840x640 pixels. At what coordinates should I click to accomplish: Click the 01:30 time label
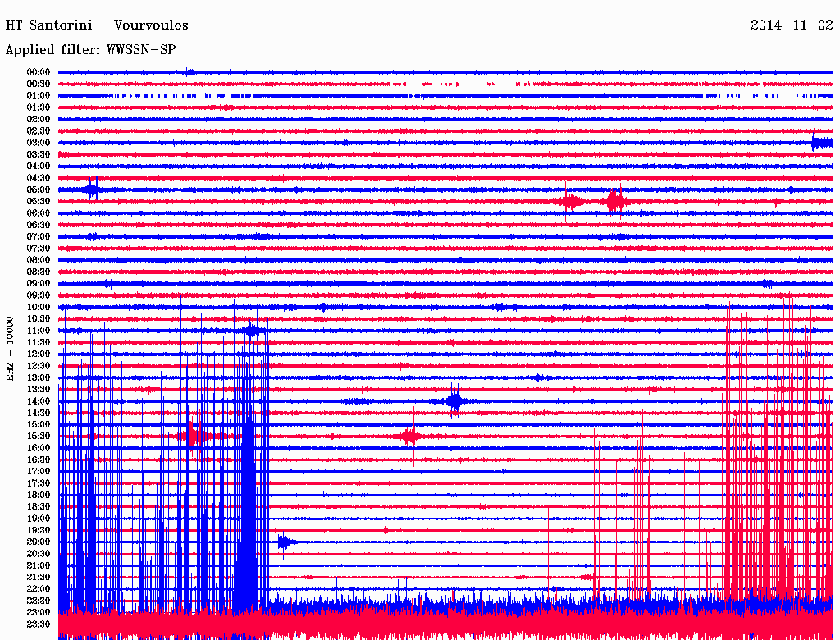(x=39, y=107)
